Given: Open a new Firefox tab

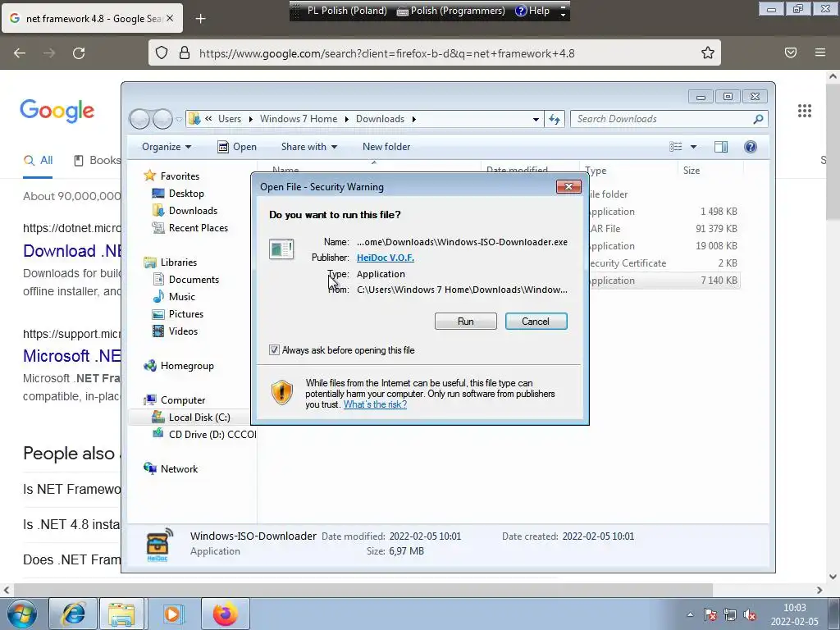Looking at the screenshot, I should 200,19.
